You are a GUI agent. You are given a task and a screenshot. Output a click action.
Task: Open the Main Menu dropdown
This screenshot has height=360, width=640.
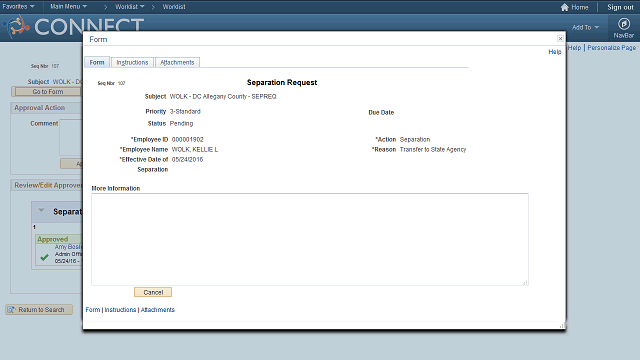[x=68, y=7]
